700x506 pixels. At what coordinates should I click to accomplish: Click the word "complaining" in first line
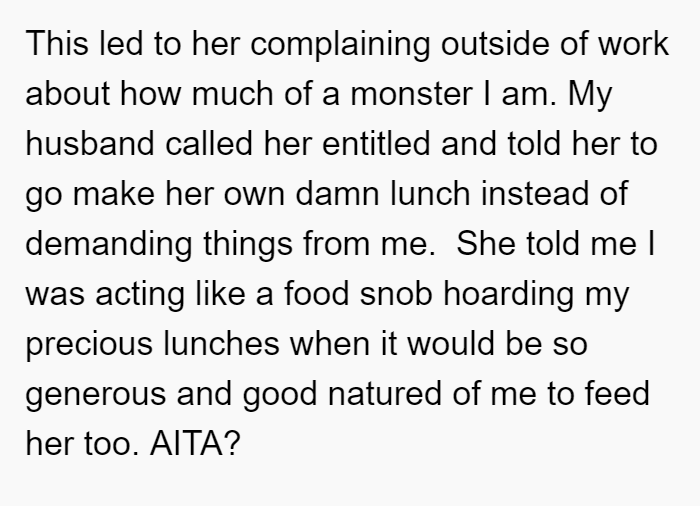340,45
